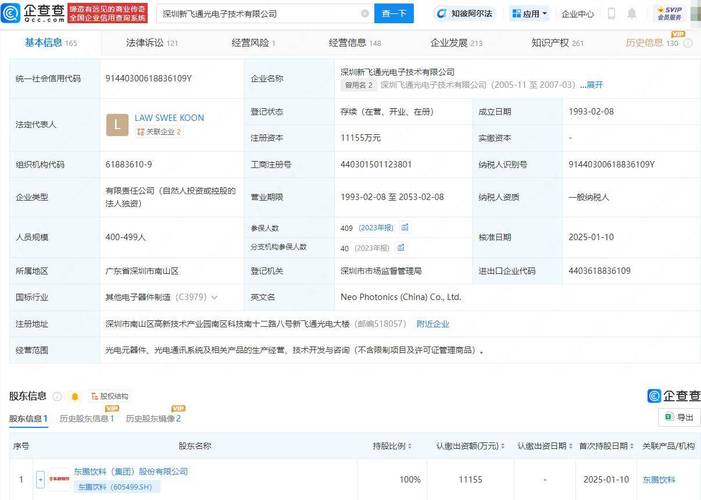701x500 pixels.
Task: Open the 知识产权 tab
Action: [557, 43]
